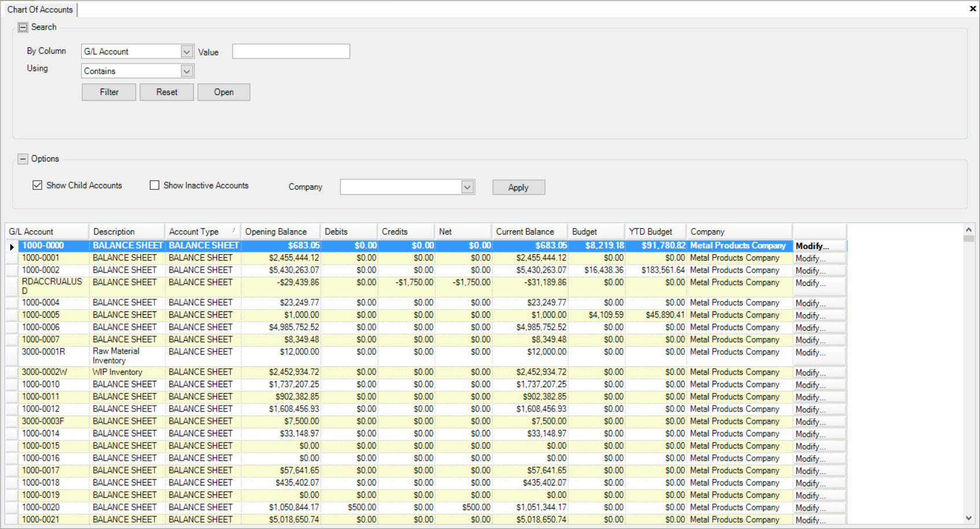The width and height of the screenshot is (980, 529).
Task: Uncheck Show Child Accounts
Action: 38,185
